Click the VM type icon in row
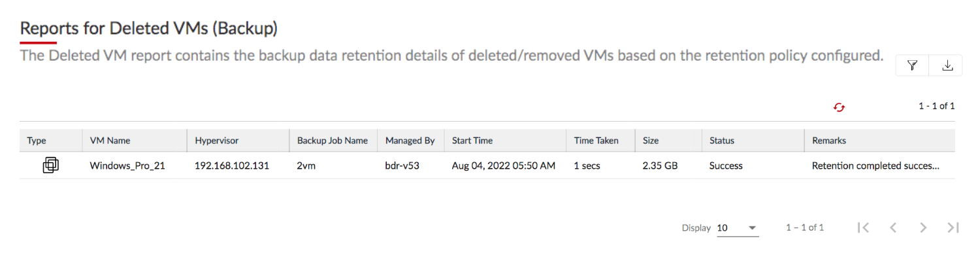Image resolution: width=980 pixels, height=257 pixels. (50, 165)
